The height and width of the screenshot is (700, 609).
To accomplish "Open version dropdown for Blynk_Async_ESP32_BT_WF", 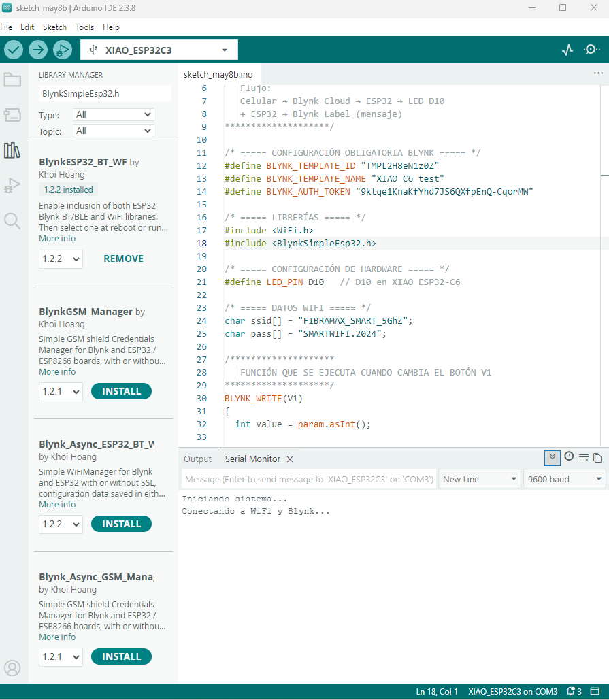I will [61, 524].
